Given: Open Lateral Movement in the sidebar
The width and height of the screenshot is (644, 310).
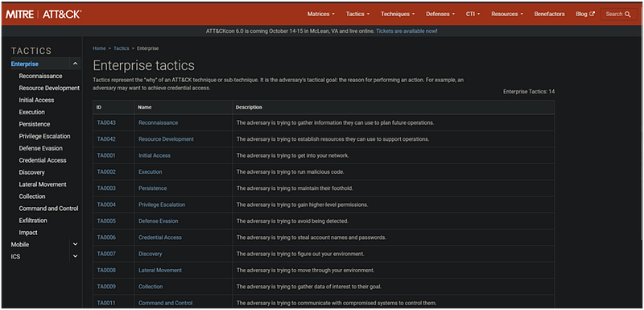Looking at the screenshot, I should tap(43, 184).
